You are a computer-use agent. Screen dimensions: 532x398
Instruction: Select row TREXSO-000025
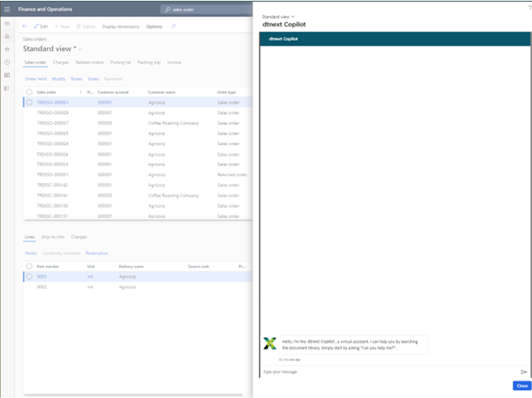point(138,134)
